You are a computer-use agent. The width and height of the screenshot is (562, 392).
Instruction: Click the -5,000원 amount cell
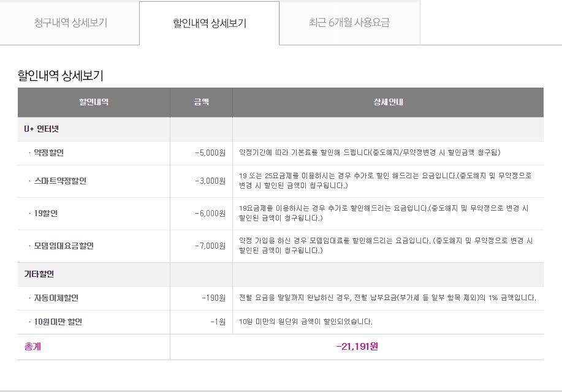[x=210, y=153]
